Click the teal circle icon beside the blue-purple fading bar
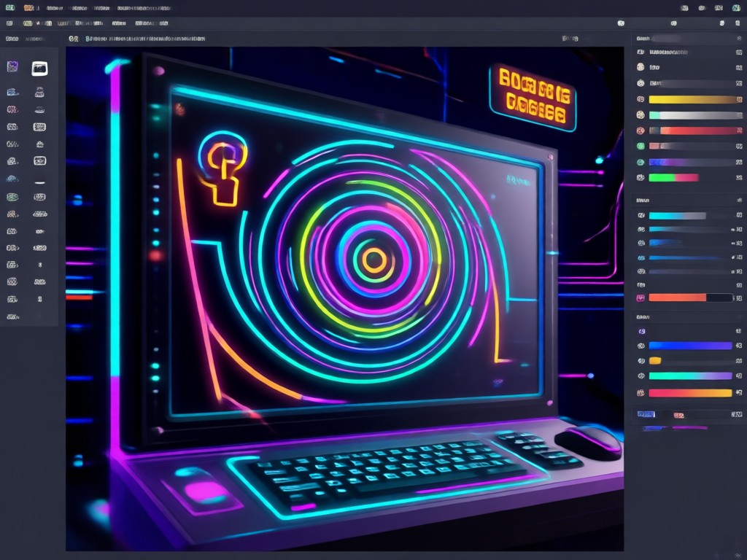747x560 pixels. coord(640,163)
